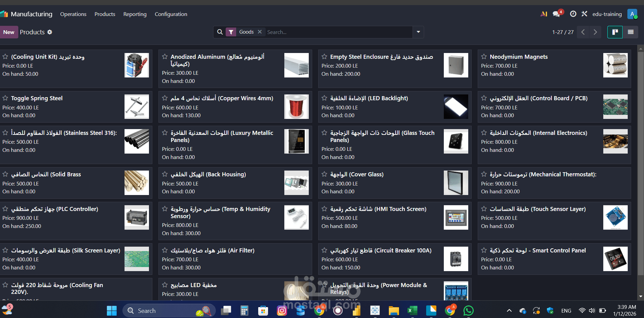Open WhatsApp from the taskbar

(x=468, y=311)
